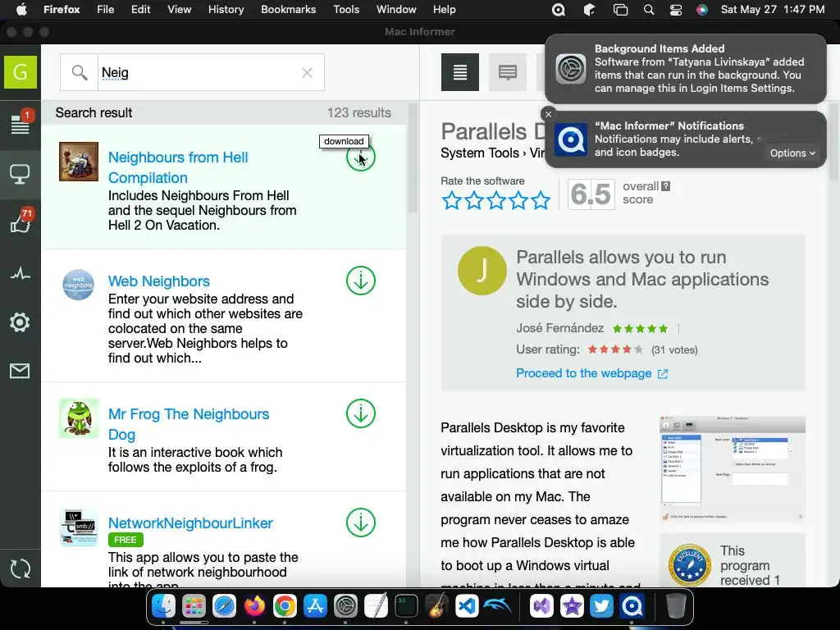This screenshot has height=630, width=840.
Task: Open the Firefox menu in the menu bar
Action: [x=62, y=10]
